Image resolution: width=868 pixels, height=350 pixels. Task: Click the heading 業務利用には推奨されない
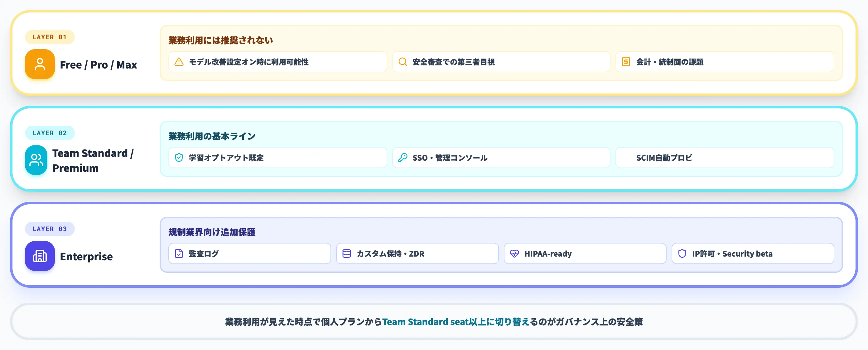(221, 40)
